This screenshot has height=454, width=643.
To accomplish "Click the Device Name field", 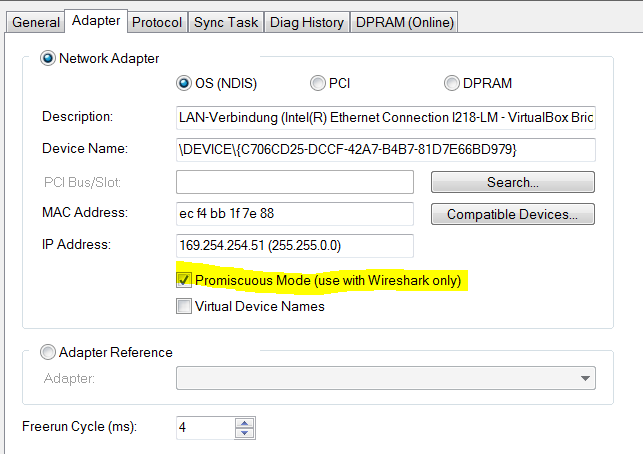I will pyautogui.click(x=385, y=150).
